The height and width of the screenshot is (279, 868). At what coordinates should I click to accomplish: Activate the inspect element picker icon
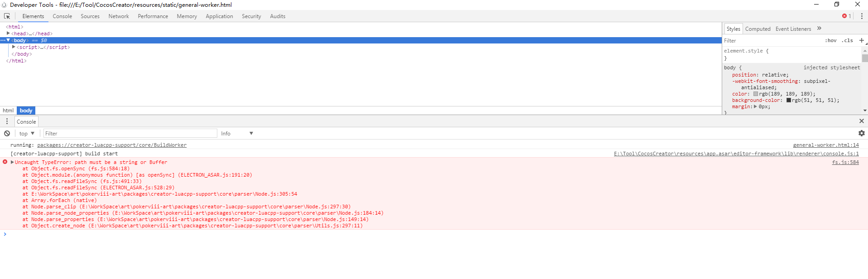7,16
